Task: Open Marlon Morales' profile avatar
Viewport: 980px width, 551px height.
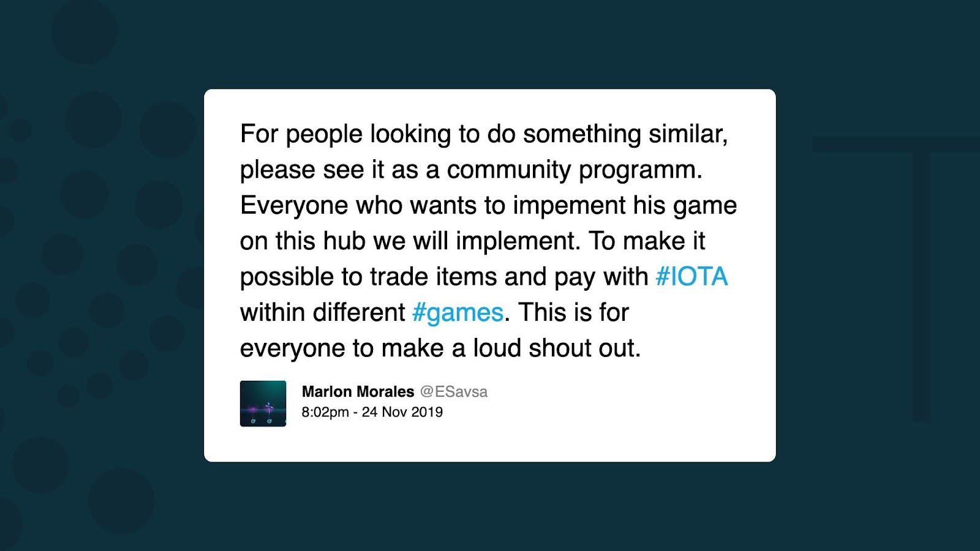Action: [x=263, y=403]
